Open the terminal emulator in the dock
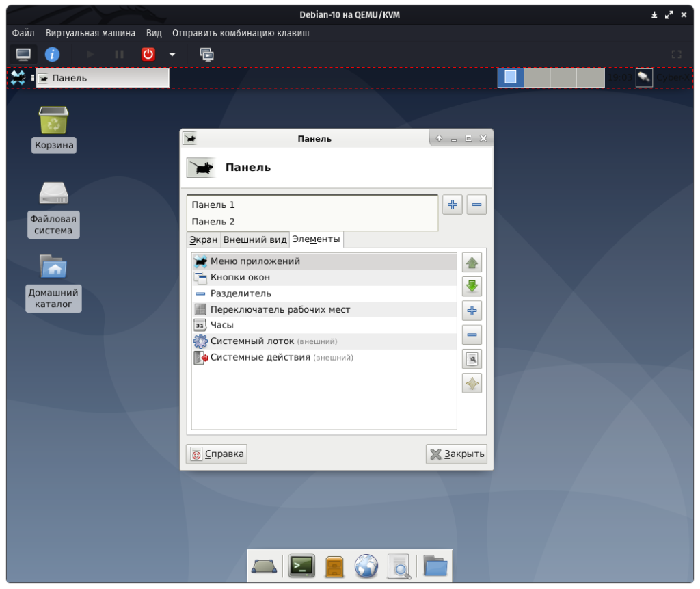This screenshot has height=589, width=700. click(x=301, y=566)
